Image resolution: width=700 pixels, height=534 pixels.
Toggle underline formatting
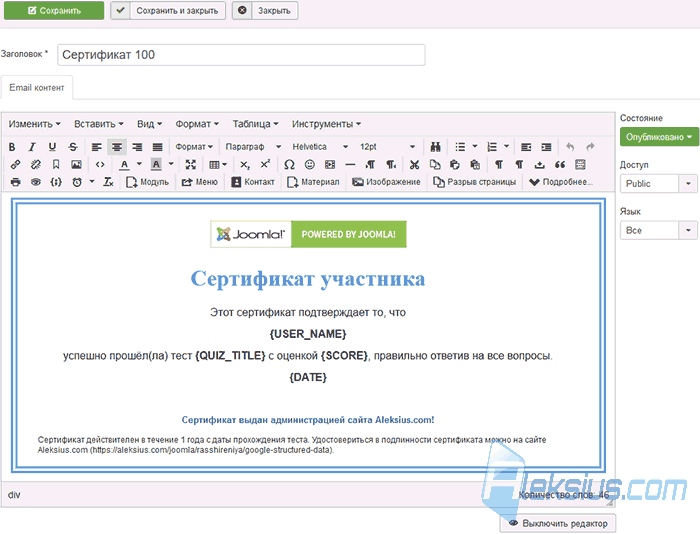coord(52,147)
